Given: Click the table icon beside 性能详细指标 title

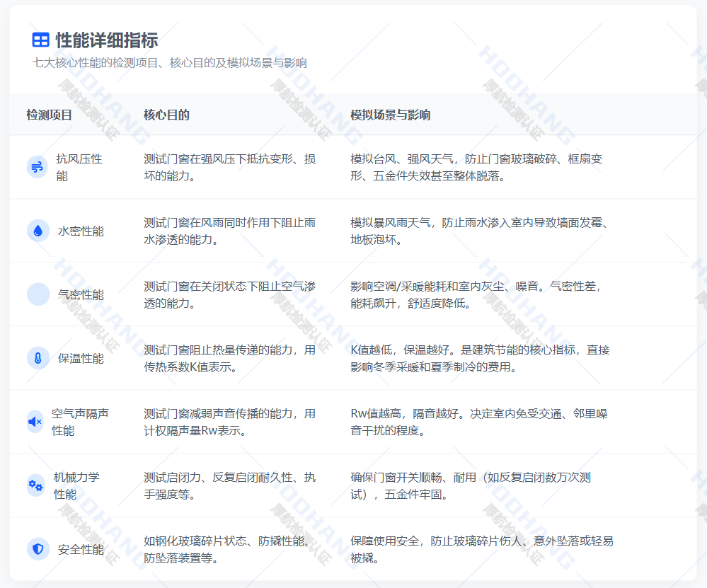Looking at the screenshot, I should tap(41, 40).
